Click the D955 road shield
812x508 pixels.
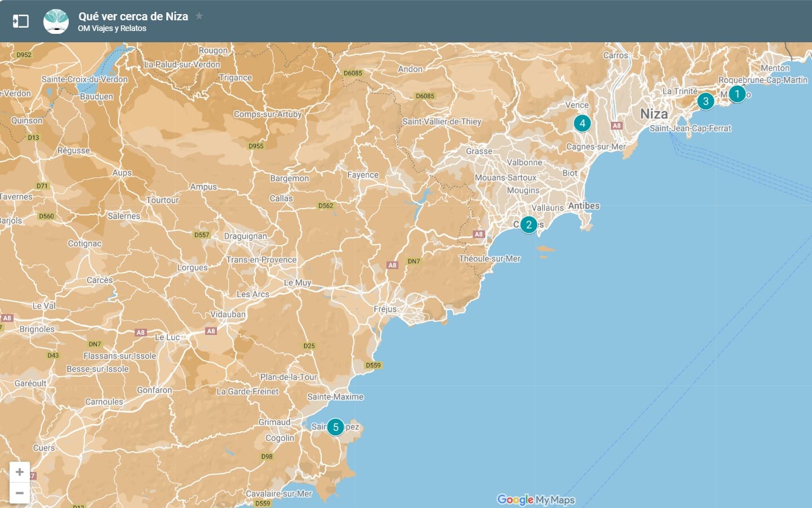click(x=256, y=146)
